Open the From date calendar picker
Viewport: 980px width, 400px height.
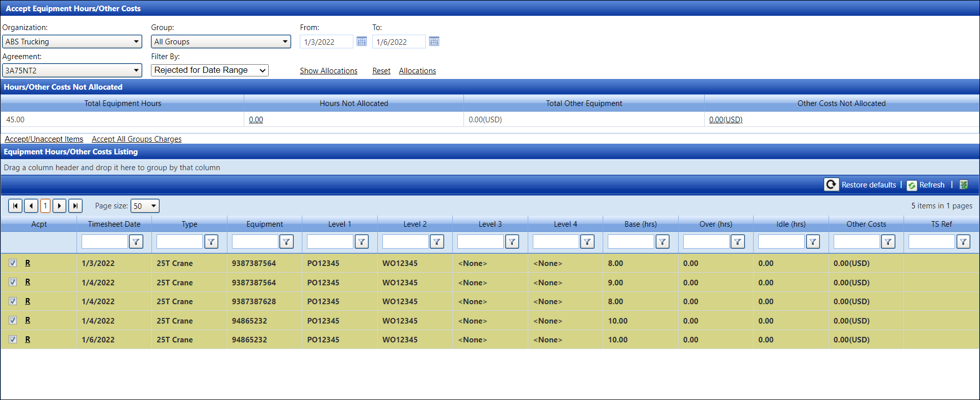point(362,41)
